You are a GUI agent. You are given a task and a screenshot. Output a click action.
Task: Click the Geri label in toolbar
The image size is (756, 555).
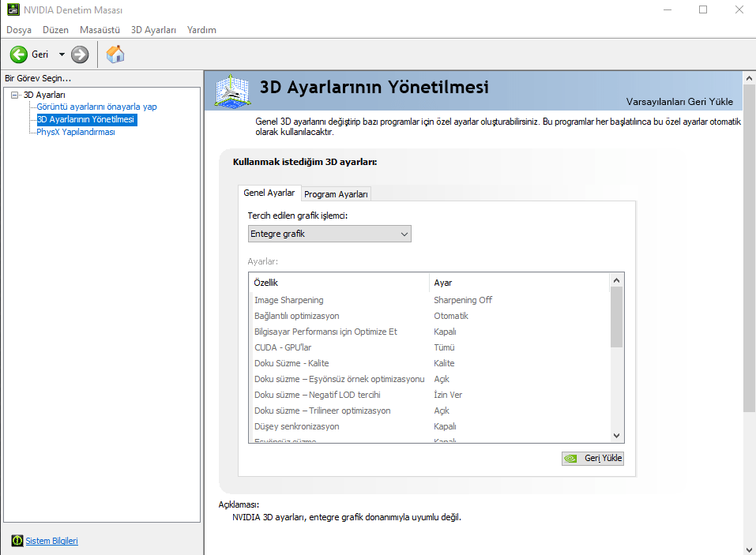pyautogui.click(x=40, y=54)
